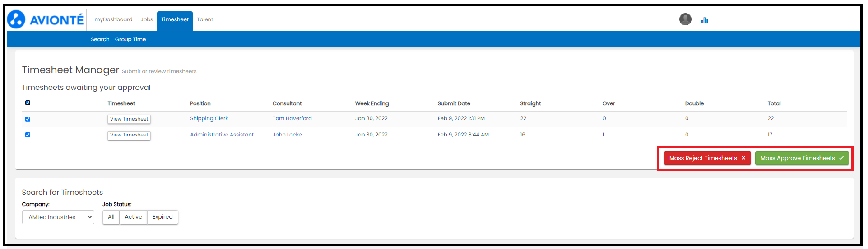Screen dimensions: 868x249
Task: Open consultant Tom Haverford link
Action: [292, 118]
